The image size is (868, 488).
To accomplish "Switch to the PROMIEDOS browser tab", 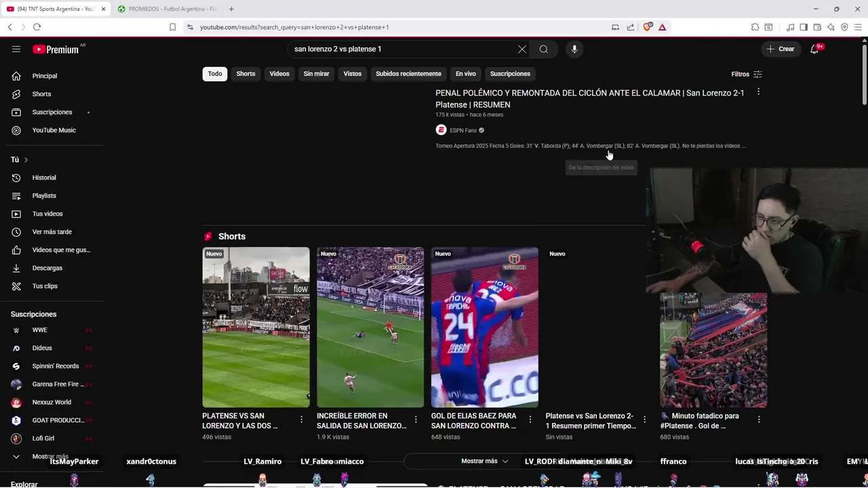I will click(167, 9).
